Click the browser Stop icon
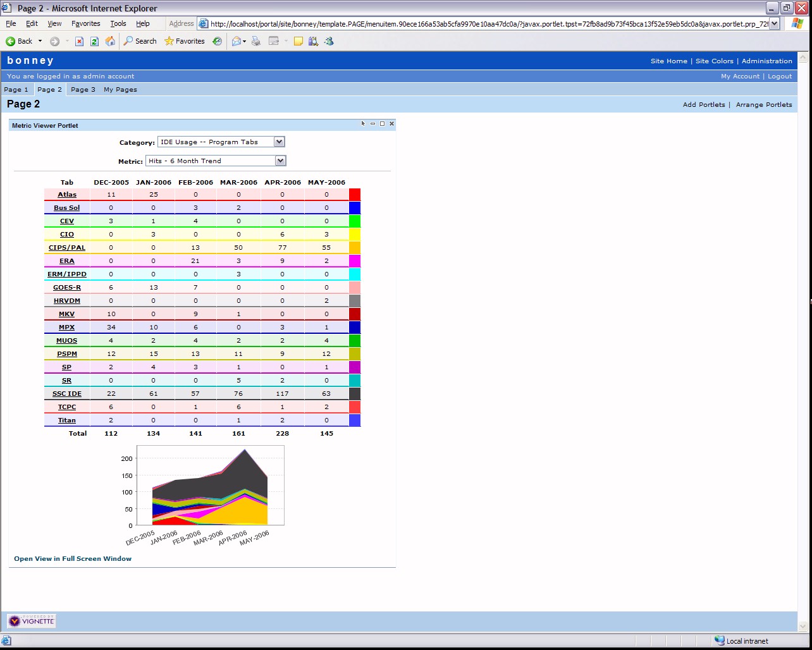Viewport: 812px width, 650px height. pyautogui.click(x=79, y=41)
